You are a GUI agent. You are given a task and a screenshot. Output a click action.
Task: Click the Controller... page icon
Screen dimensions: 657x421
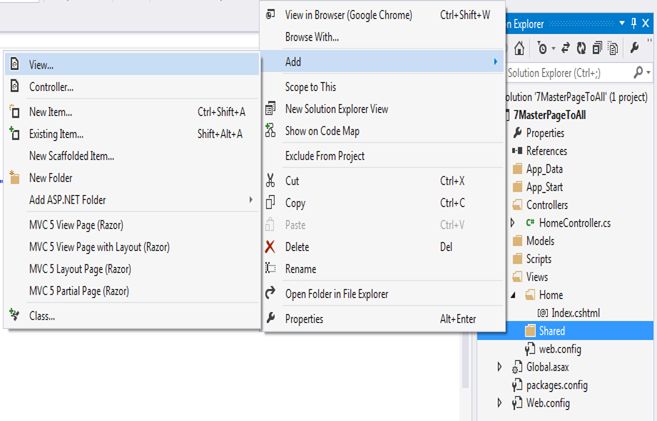coord(15,86)
